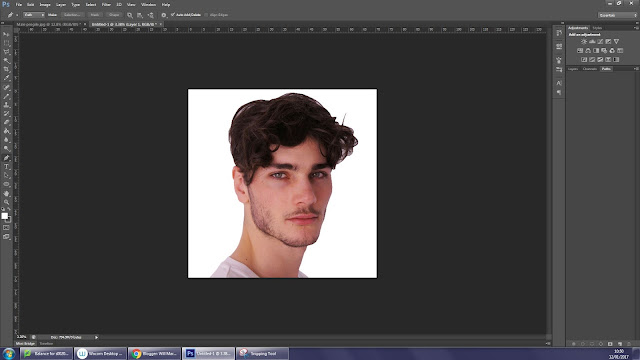Switch to the Channels tab

[x=590, y=69]
